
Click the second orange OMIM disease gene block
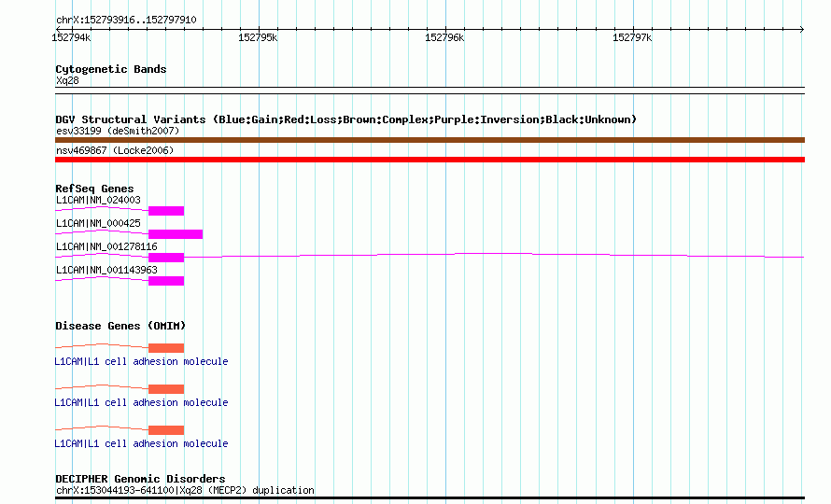coord(166,389)
